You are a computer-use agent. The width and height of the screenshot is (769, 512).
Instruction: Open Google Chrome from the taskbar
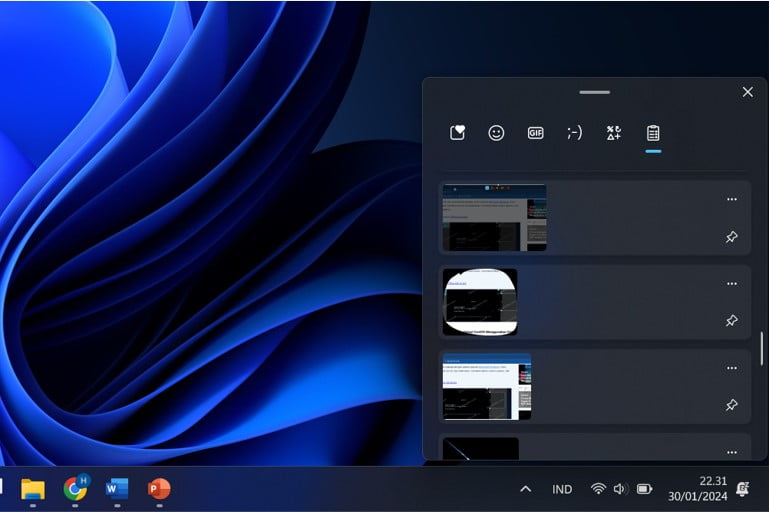[x=75, y=488]
